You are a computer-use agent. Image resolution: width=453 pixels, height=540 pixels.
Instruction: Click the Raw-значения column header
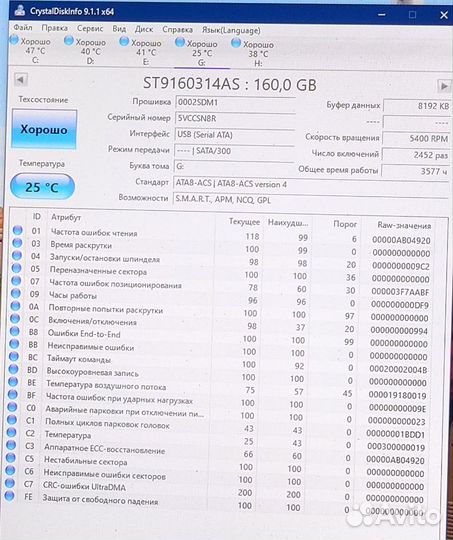(x=404, y=226)
